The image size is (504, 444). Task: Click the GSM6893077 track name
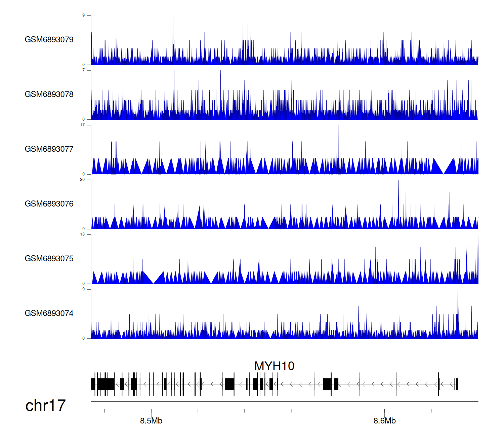point(49,149)
